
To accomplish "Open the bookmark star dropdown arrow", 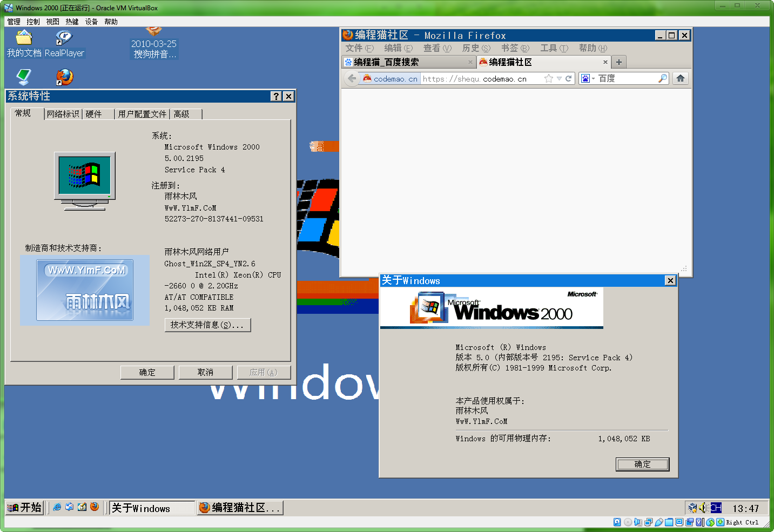I will (559, 79).
